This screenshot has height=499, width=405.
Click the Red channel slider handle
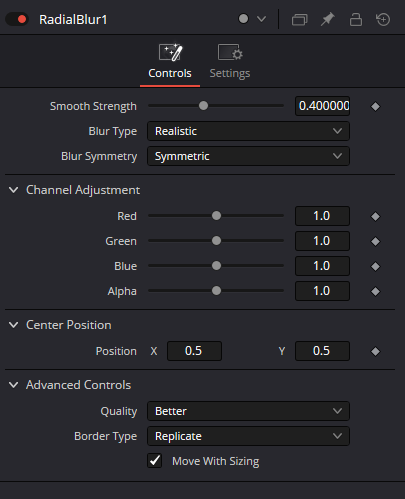point(216,216)
